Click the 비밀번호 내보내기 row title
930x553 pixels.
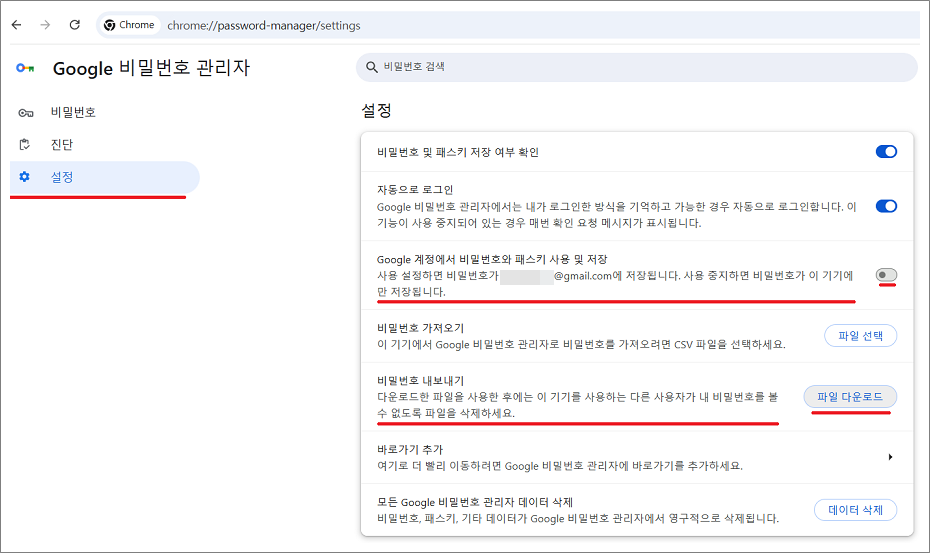point(421,381)
